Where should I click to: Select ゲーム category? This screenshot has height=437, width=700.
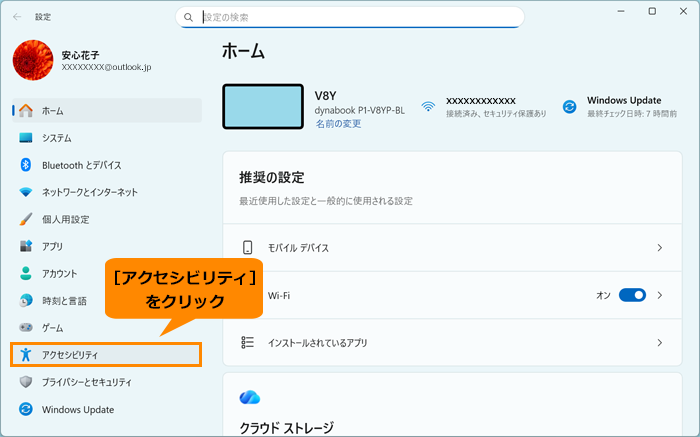(x=107, y=328)
